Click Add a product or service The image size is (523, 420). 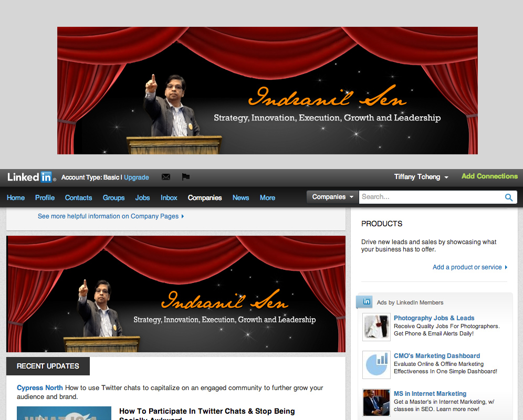(467, 267)
